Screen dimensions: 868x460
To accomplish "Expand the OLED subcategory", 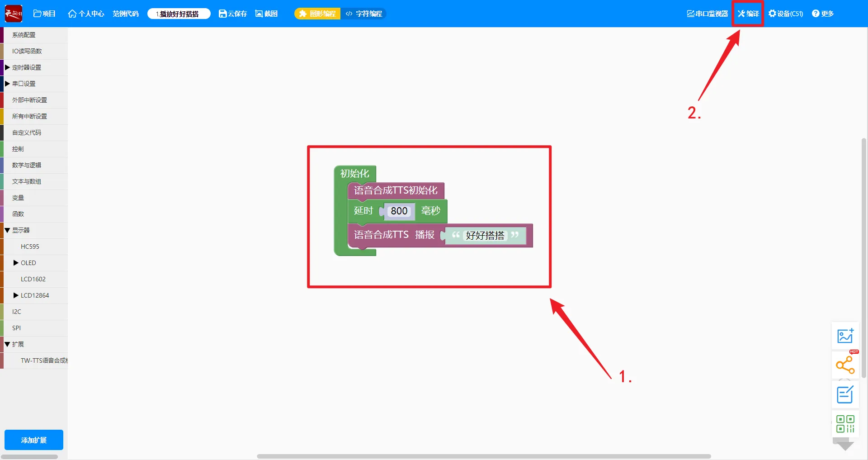I will tap(16, 263).
